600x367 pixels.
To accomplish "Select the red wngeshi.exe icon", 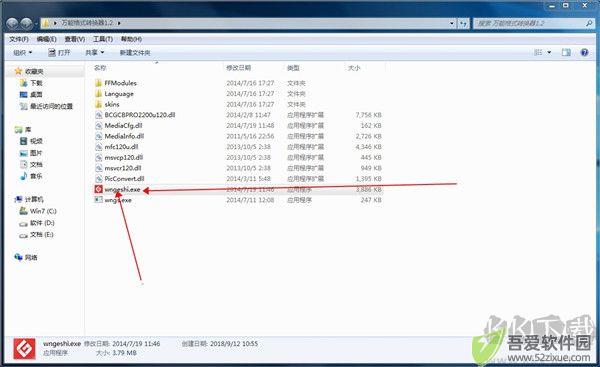I will coord(99,189).
